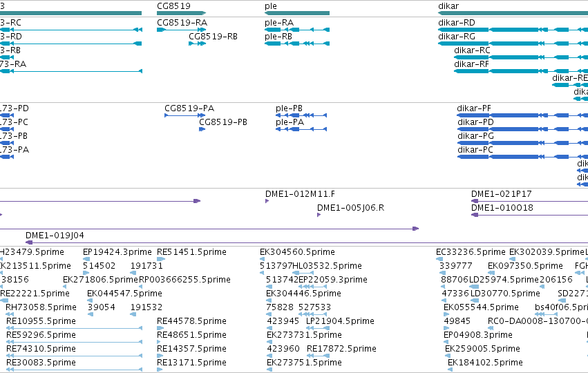The height and width of the screenshot is (373, 588).
Task: Select the ple-PA protein label
Action: [290, 122]
